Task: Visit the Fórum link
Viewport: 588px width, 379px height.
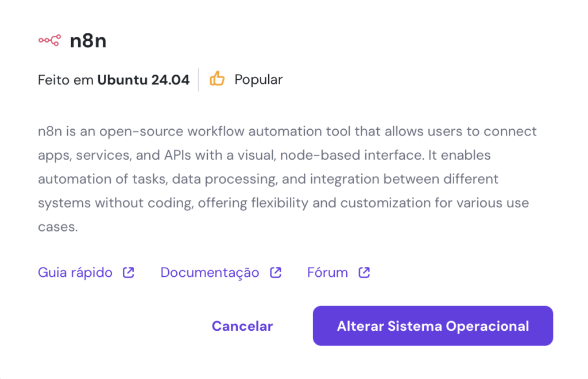Action: pos(327,272)
